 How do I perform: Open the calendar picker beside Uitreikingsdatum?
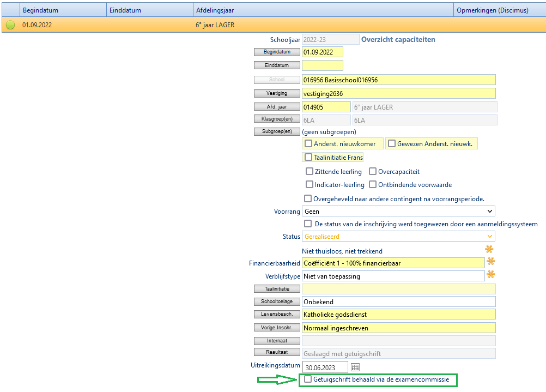pyautogui.click(x=355, y=367)
